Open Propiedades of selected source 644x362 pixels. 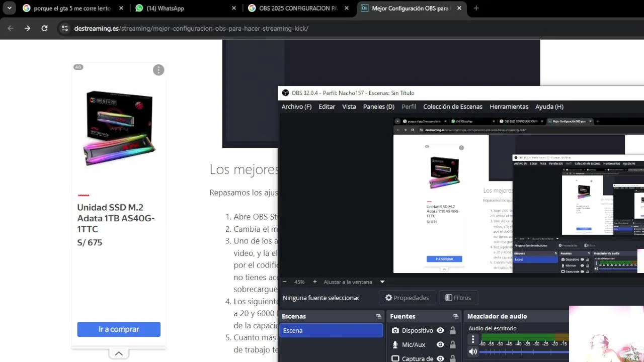pyautogui.click(x=407, y=298)
